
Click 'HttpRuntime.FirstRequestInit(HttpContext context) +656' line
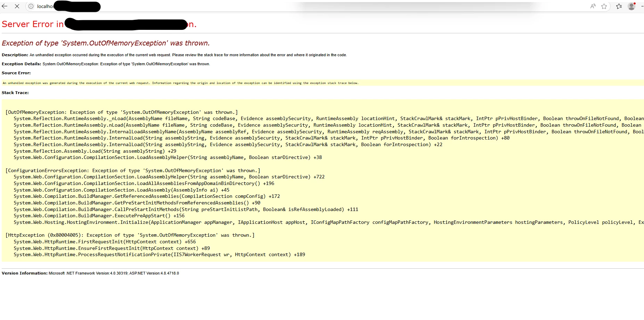click(x=105, y=242)
